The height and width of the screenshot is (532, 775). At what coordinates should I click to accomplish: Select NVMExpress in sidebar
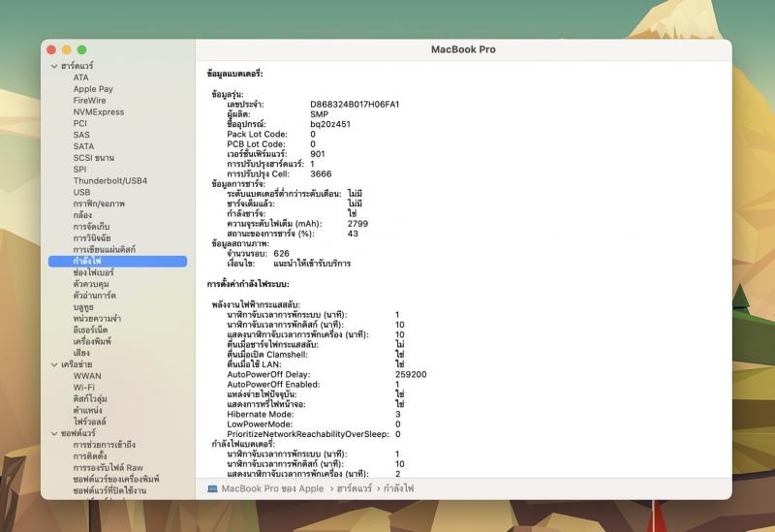(99, 111)
